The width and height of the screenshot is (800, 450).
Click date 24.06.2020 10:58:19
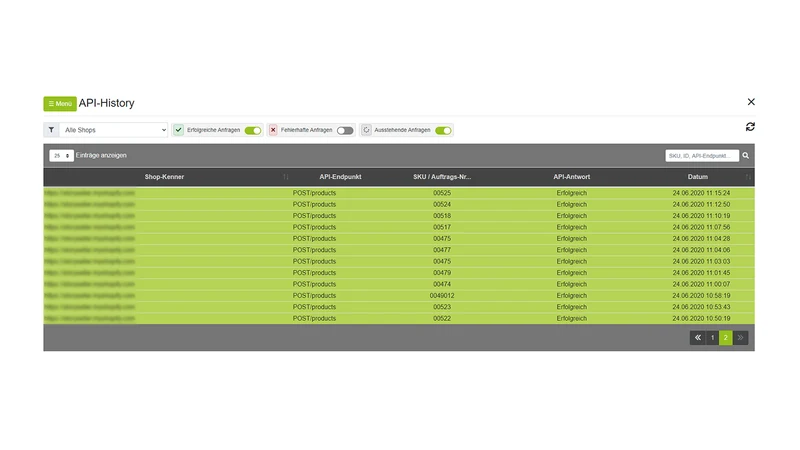(x=701, y=295)
